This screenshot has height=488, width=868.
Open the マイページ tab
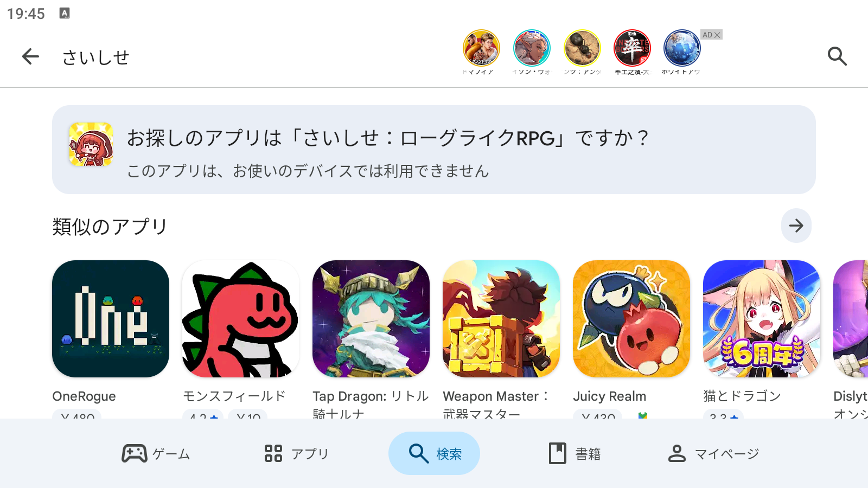point(713,453)
